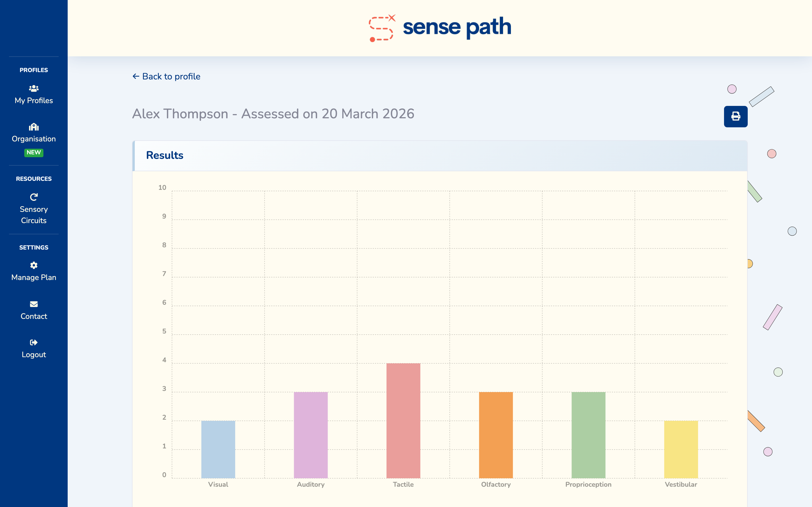
Task: Click the Manage Plan gear icon
Action: point(34,265)
